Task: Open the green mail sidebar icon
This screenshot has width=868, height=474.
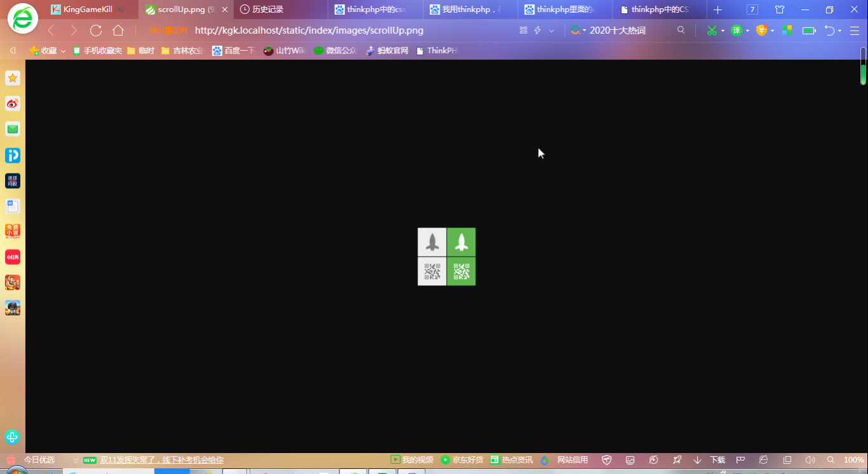Action: [x=13, y=129]
